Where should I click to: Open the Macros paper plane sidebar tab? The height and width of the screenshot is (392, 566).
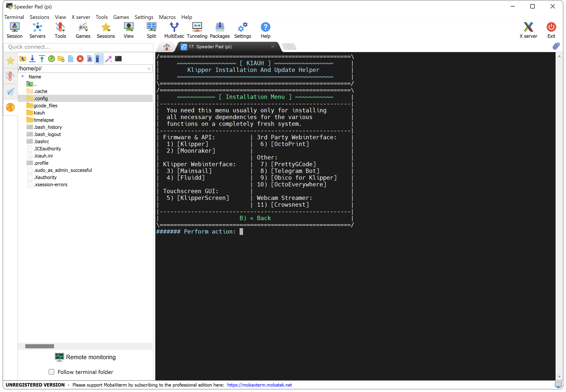click(x=10, y=92)
